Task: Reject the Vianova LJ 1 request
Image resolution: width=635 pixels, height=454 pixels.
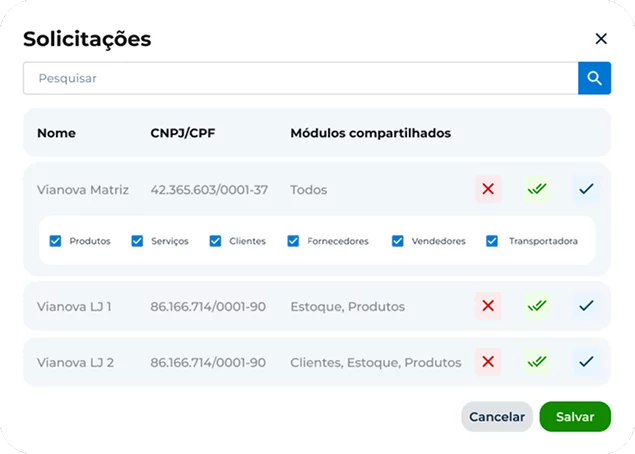Action: [x=488, y=306]
